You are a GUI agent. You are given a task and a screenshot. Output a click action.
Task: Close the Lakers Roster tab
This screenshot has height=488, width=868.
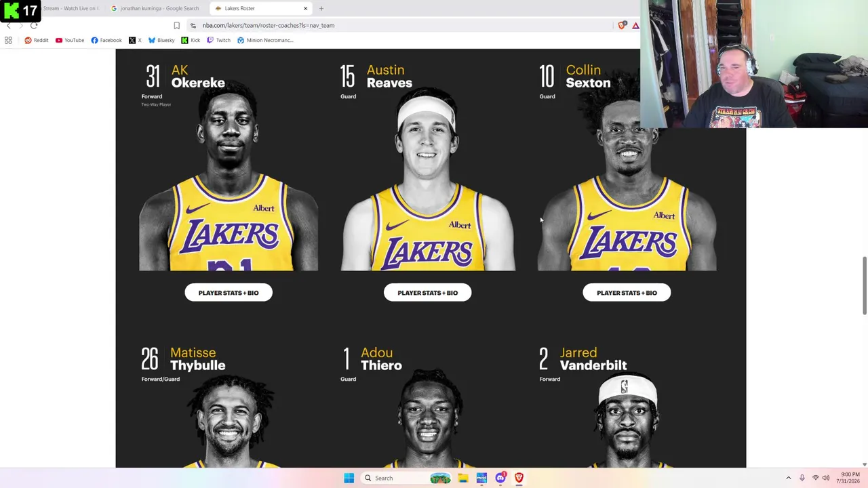(305, 8)
